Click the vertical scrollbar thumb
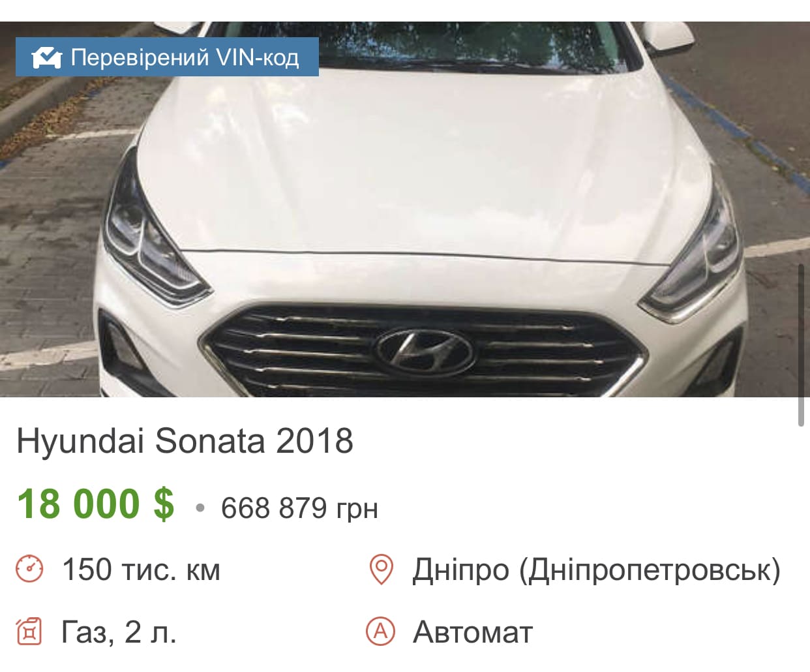810x672 pixels. [801, 345]
